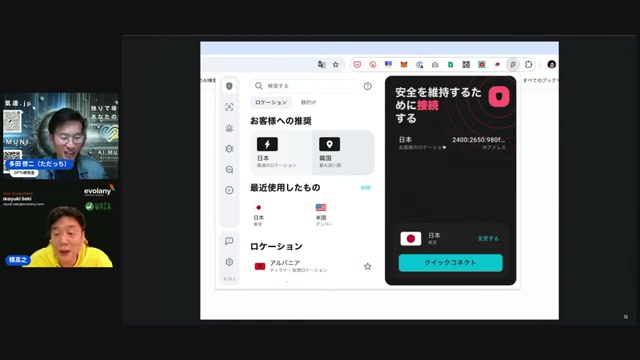Click the circled X icon in sidebar

229,190
